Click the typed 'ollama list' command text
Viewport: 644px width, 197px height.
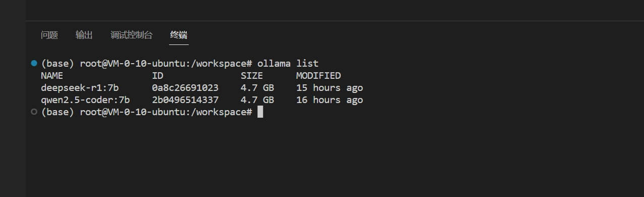[288, 64]
